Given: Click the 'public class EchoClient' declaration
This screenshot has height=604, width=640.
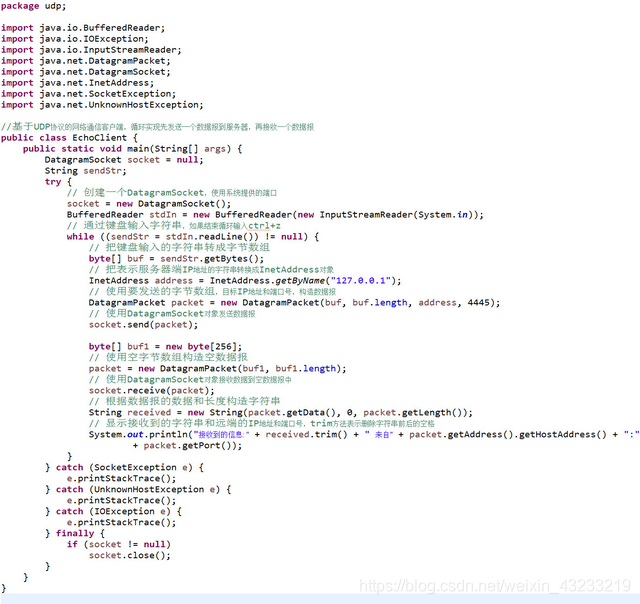Looking at the screenshot, I should [69, 138].
